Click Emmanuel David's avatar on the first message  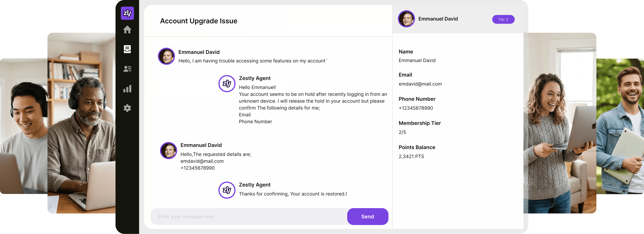click(166, 56)
